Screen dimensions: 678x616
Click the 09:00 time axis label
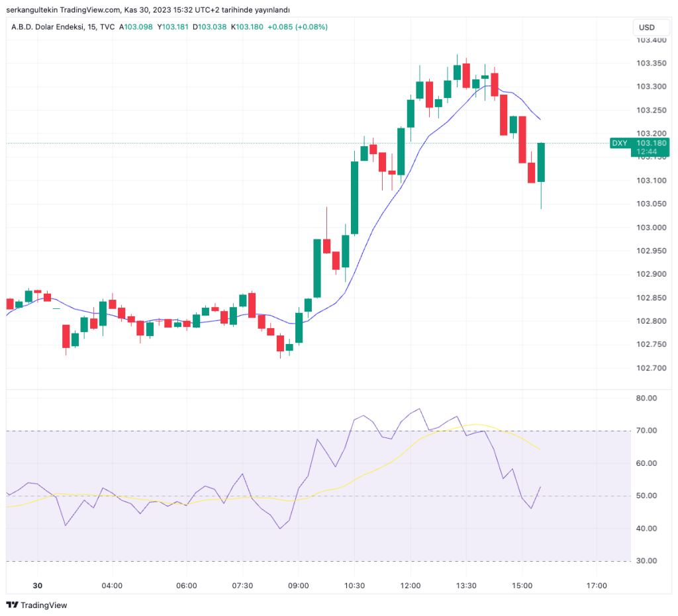point(299,586)
